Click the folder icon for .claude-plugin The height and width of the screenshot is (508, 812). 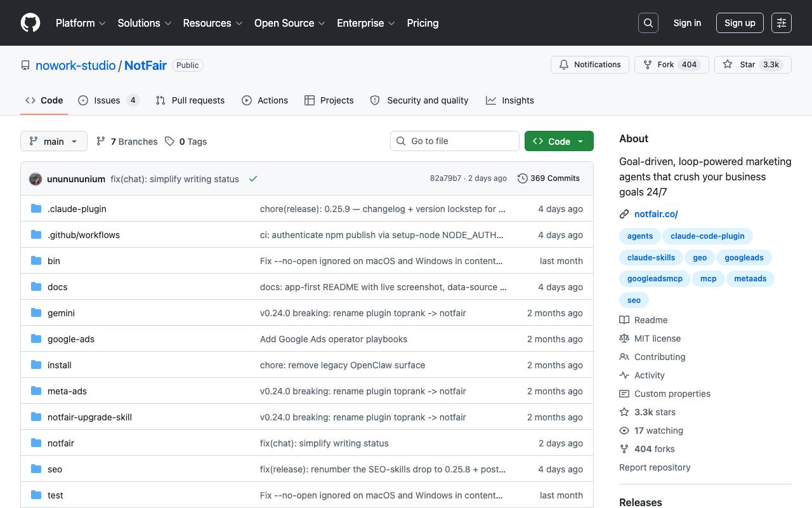coord(36,209)
